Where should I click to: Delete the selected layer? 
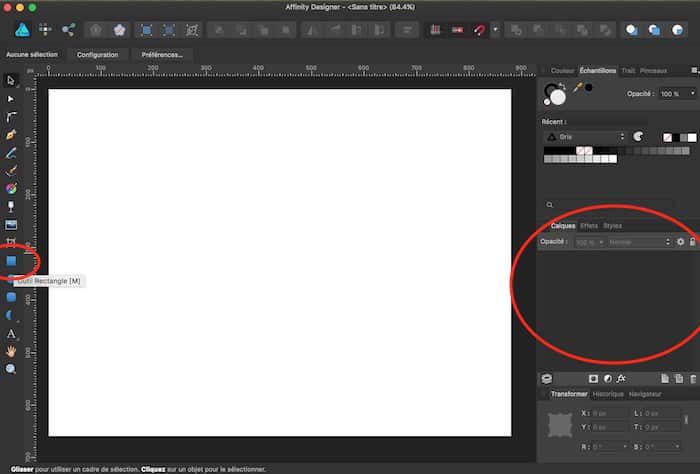click(693, 379)
